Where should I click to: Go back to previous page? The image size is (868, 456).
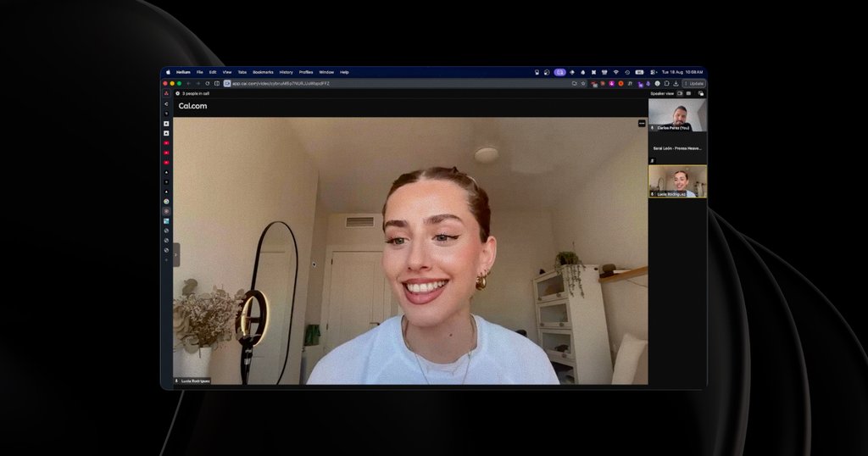point(188,84)
